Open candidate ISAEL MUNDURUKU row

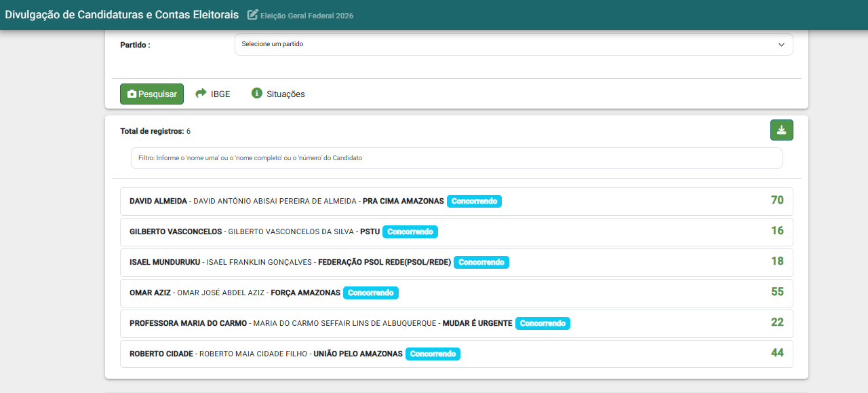(456, 263)
